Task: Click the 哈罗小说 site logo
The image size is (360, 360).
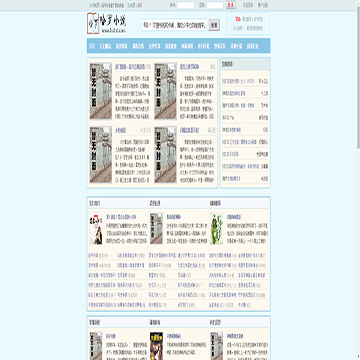Action: [x=106, y=23]
